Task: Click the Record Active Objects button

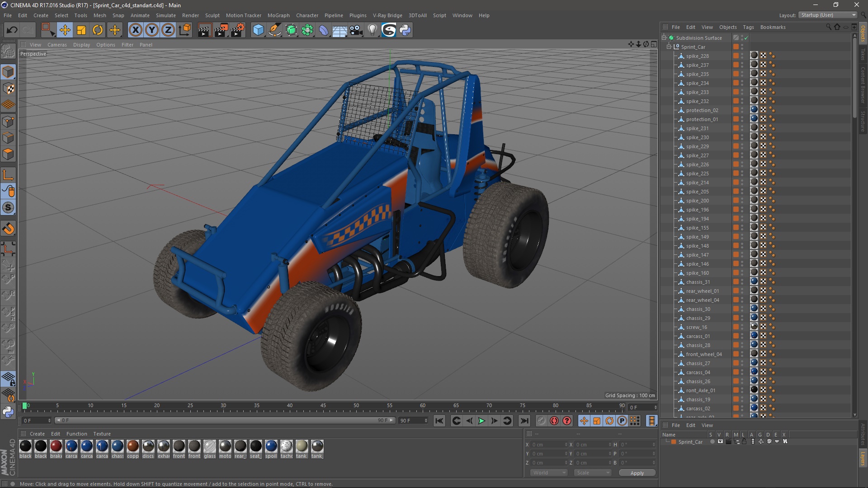Action: [x=542, y=421]
